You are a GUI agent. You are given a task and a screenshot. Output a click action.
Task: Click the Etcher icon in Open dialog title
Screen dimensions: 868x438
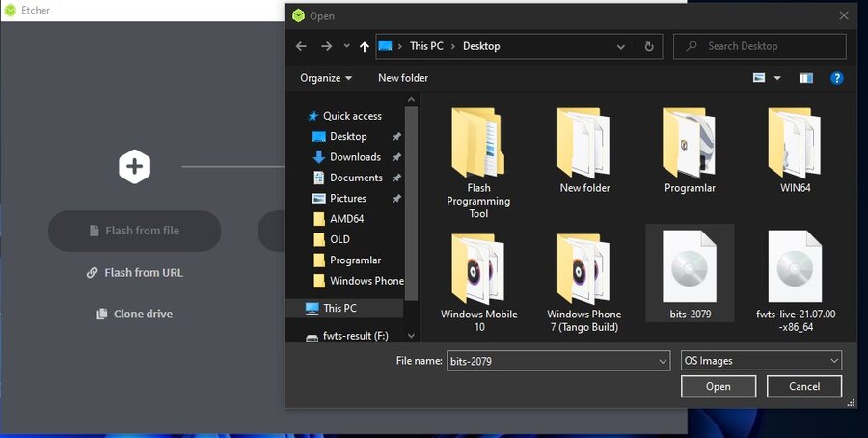298,16
